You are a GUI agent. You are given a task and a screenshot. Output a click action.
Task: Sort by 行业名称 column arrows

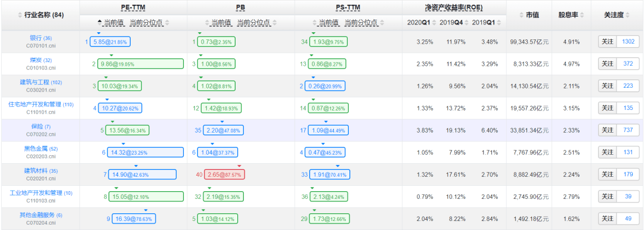coord(20,15)
